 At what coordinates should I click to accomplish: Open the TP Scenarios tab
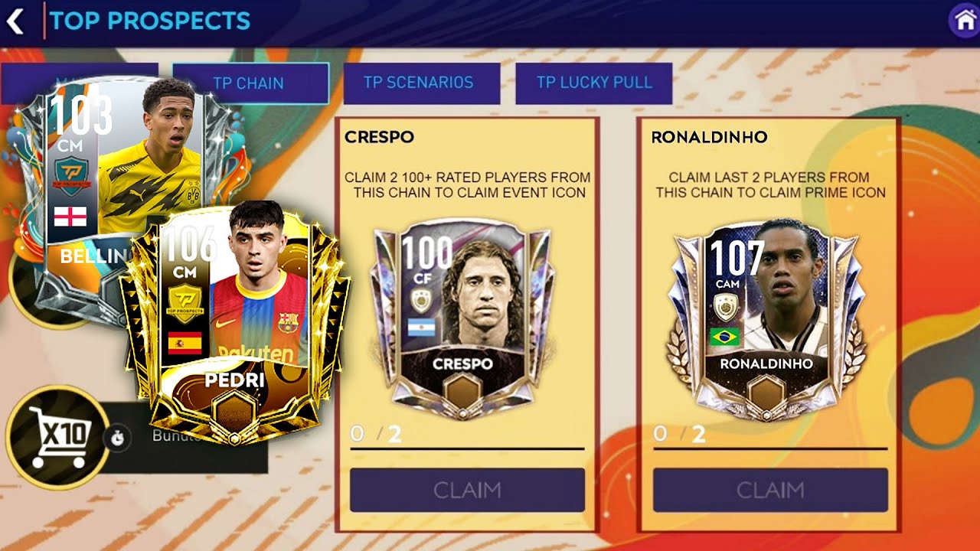click(x=422, y=83)
